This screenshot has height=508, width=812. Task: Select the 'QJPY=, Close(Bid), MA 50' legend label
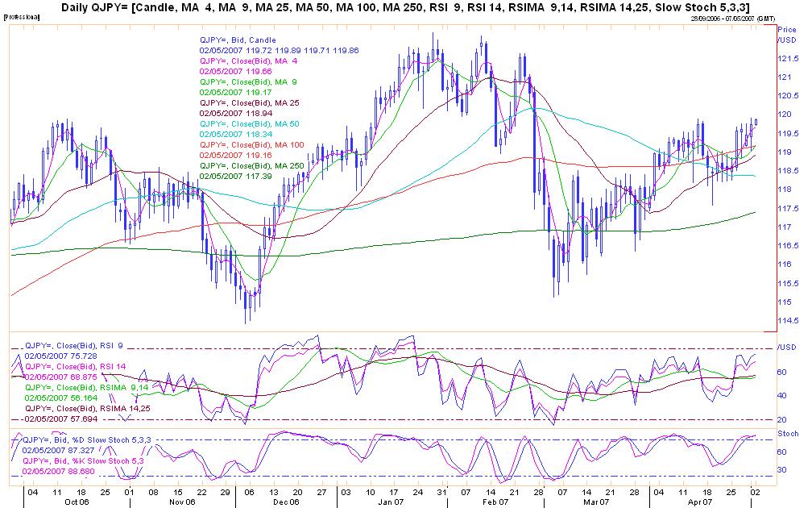point(250,124)
